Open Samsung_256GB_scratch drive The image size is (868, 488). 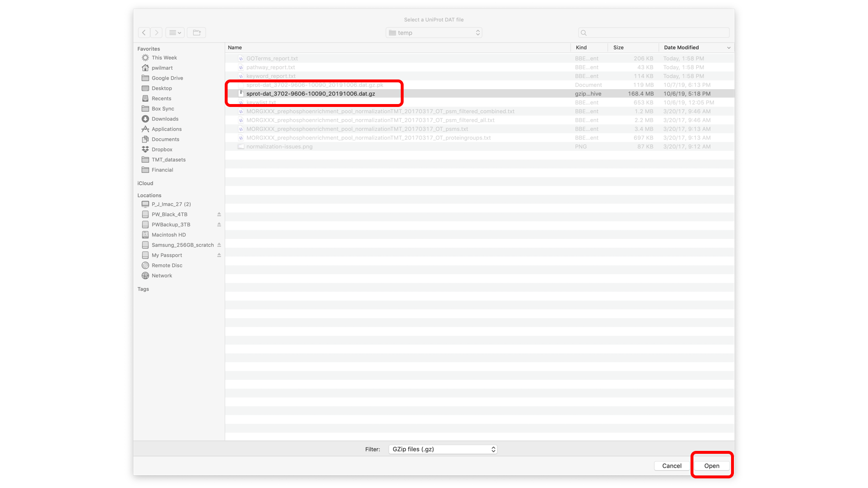182,245
